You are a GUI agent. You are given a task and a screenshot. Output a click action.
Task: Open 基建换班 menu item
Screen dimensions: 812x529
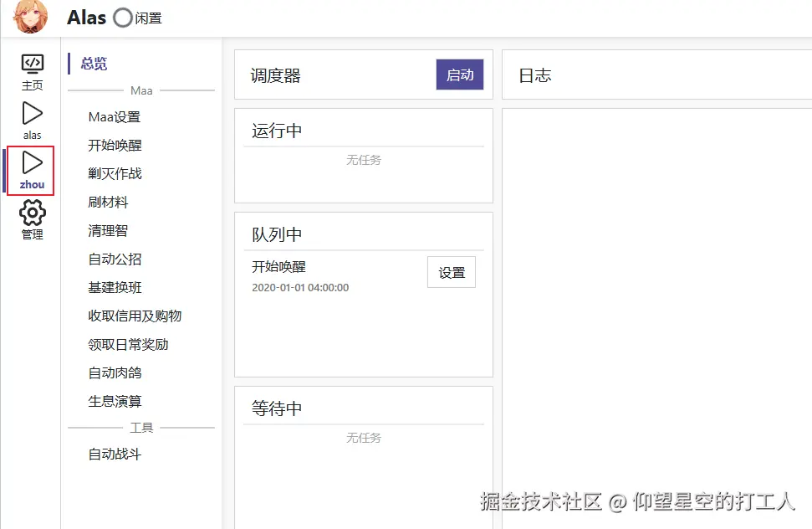(x=115, y=288)
